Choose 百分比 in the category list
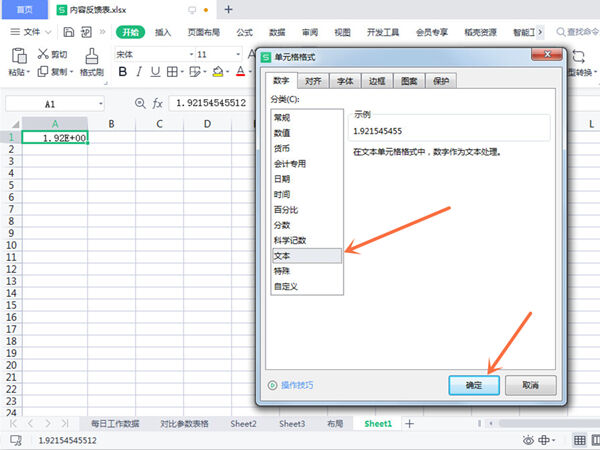This screenshot has width=600, height=450. [x=307, y=210]
